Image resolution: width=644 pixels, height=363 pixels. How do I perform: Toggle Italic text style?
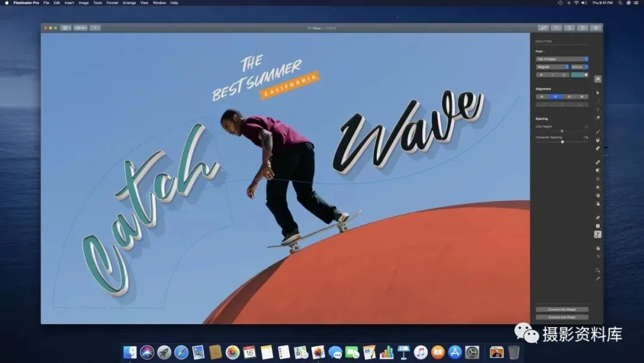(x=552, y=75)
